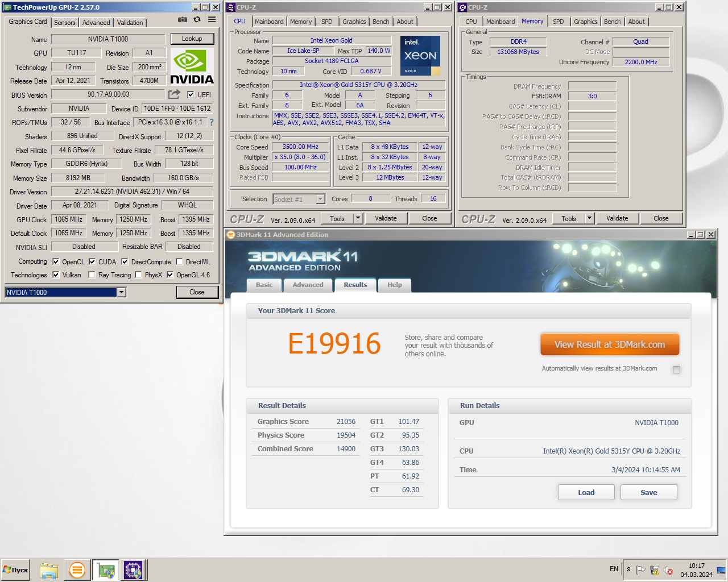Click the GPU-Z refresh icon
This screenshot has height=582, width=728.
tap(197, 20)
